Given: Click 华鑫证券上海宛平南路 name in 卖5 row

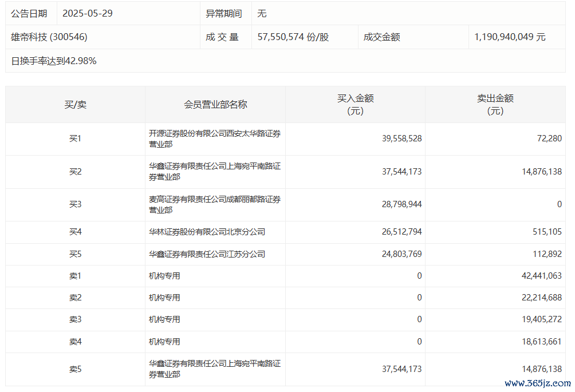Looking at the screenshot, I should pyautogui.click(x=215, y=369).
